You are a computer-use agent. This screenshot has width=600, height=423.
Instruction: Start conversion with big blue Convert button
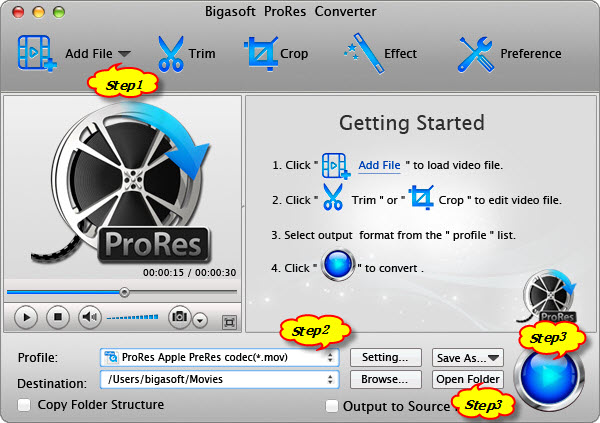click(550, 376)
